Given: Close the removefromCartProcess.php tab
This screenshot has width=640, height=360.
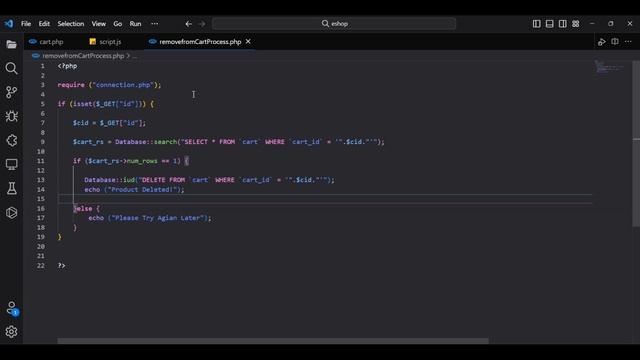Looking at the screenshot, I should coord(248,42).
